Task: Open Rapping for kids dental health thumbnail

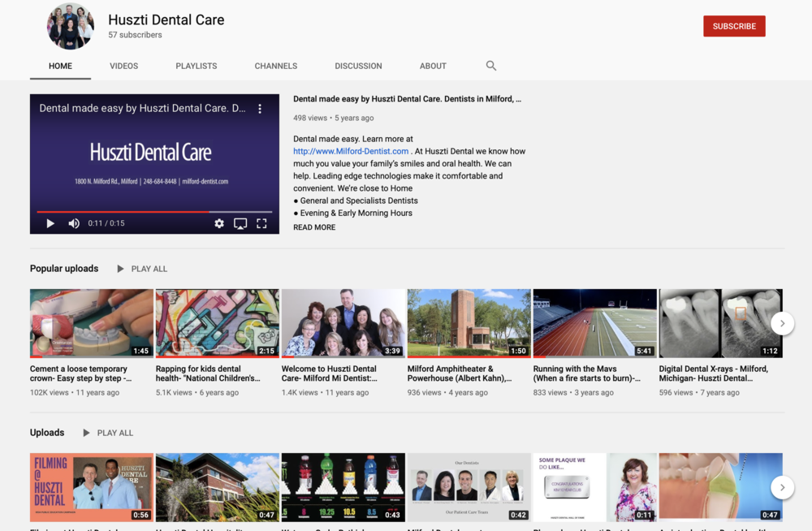Action: (x=218, y=323)
